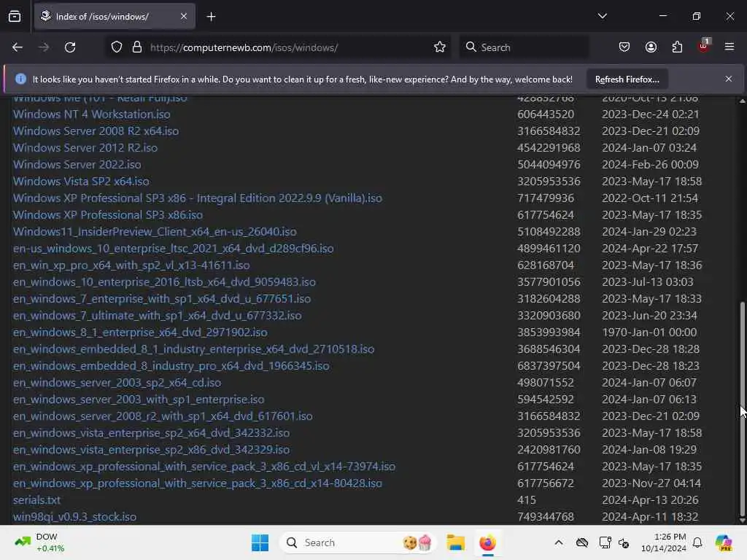Open Windows Start menu
Viewport: 747px width, 560px height.
[x=260, y=542]
